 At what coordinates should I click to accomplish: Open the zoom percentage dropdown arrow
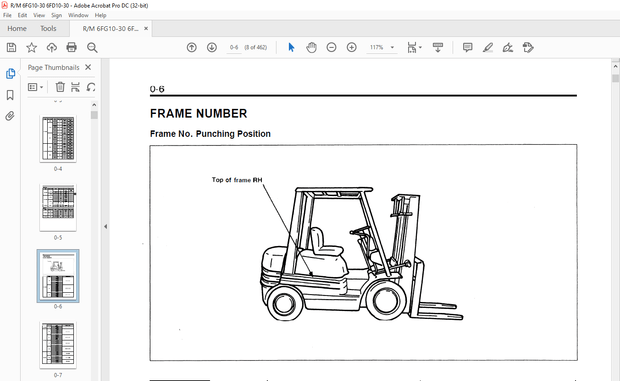pyautogui.click(x=392, y=47)
